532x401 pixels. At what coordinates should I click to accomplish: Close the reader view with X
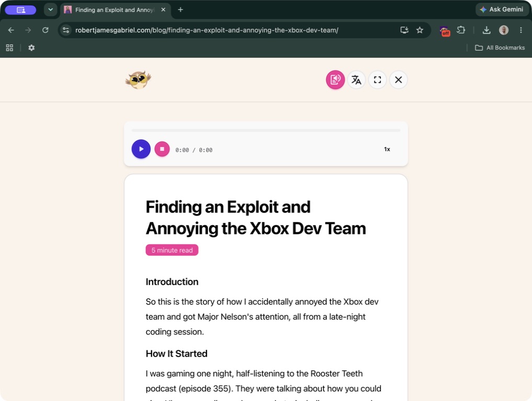(x=398, y=80)
